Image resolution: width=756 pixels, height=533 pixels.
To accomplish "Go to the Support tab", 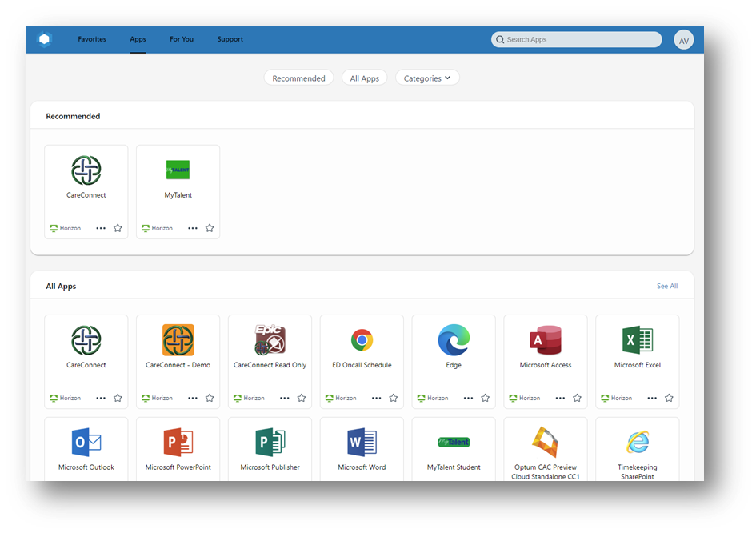I will [x=230, y=39].
